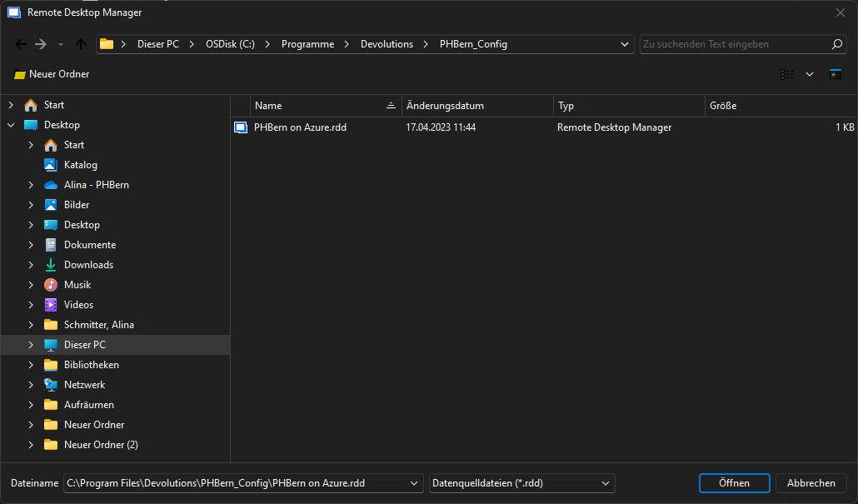858x504 pixels.
Task: Click the Abbrechen button
Action: coord(811,483)
